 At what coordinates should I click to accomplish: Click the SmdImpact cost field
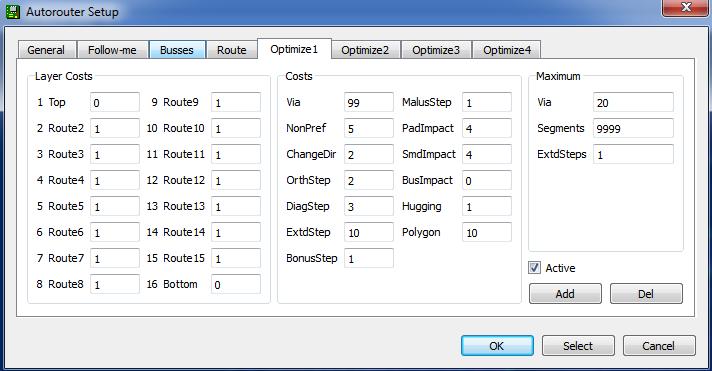click(487, 154)
